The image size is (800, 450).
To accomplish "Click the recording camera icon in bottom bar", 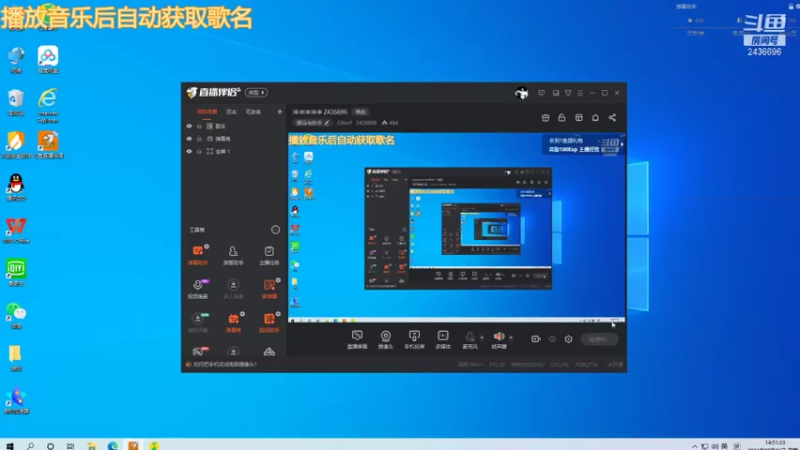I will coord(535,339).
